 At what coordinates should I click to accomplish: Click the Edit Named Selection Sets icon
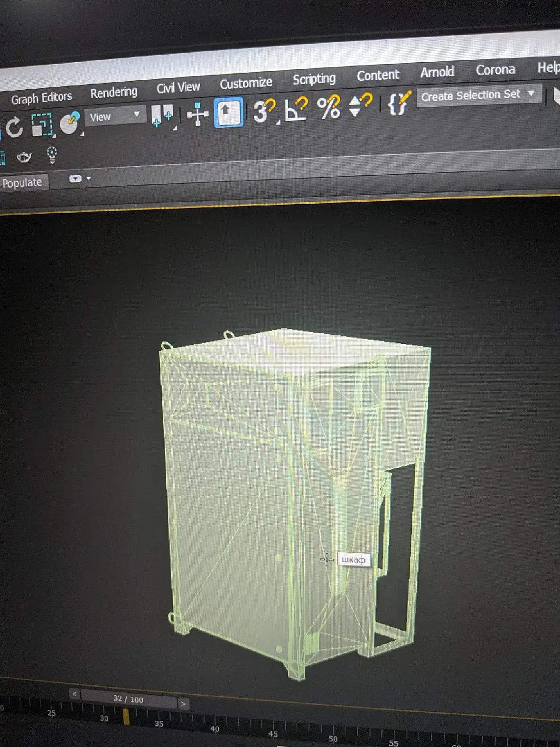399,103
